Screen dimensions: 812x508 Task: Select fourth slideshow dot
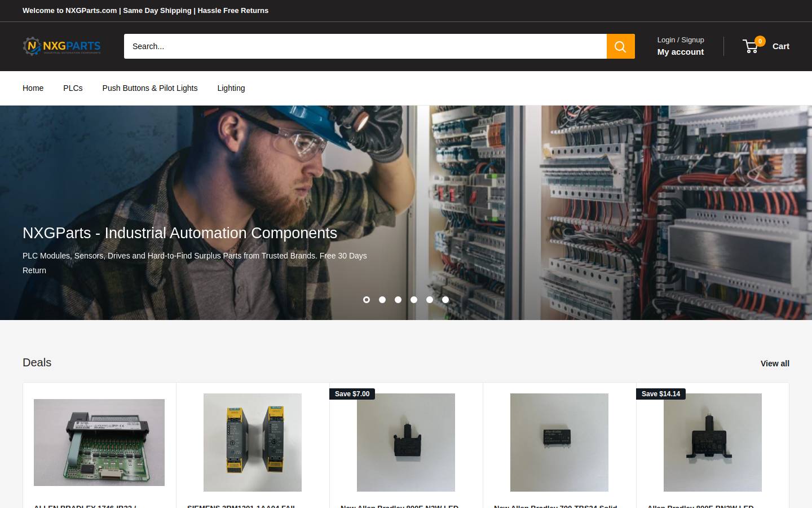tap(414, 300)
